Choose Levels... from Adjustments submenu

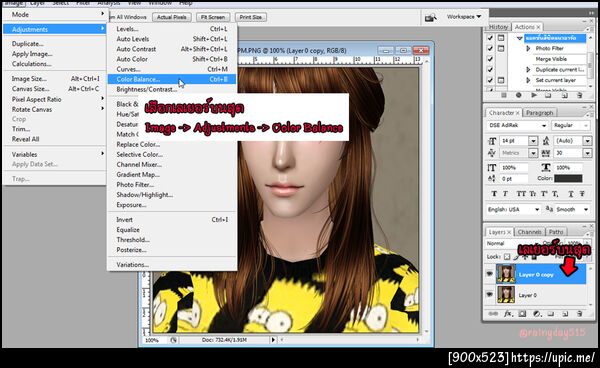point(172,29)
